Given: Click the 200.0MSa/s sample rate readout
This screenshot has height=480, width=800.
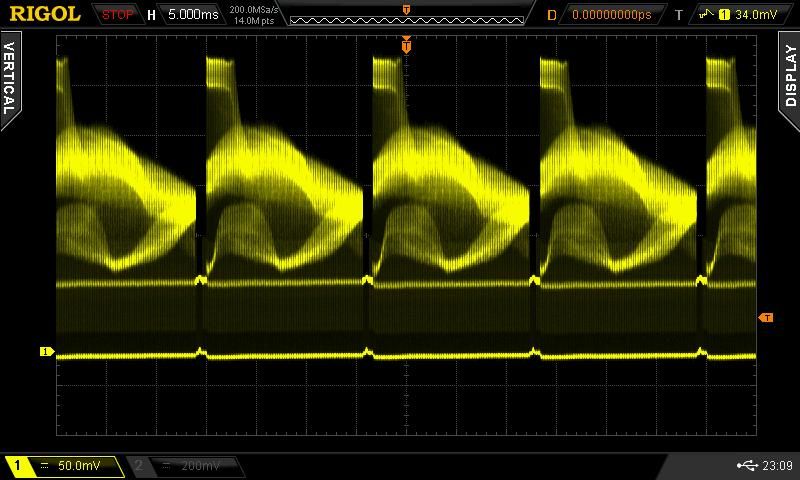Looking at the screenshot, I should [254, 10].
